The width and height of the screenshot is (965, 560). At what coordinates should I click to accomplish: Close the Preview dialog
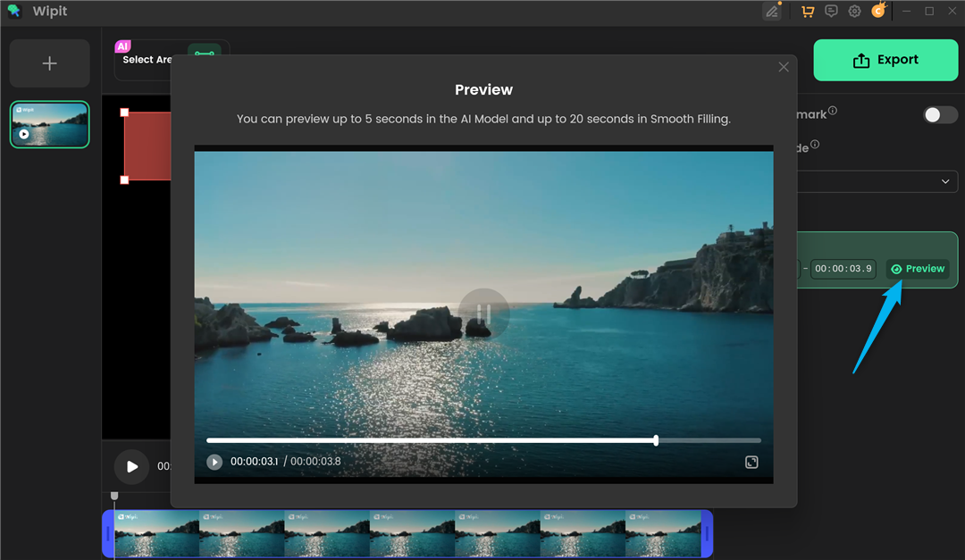click(x=784, y=66)
